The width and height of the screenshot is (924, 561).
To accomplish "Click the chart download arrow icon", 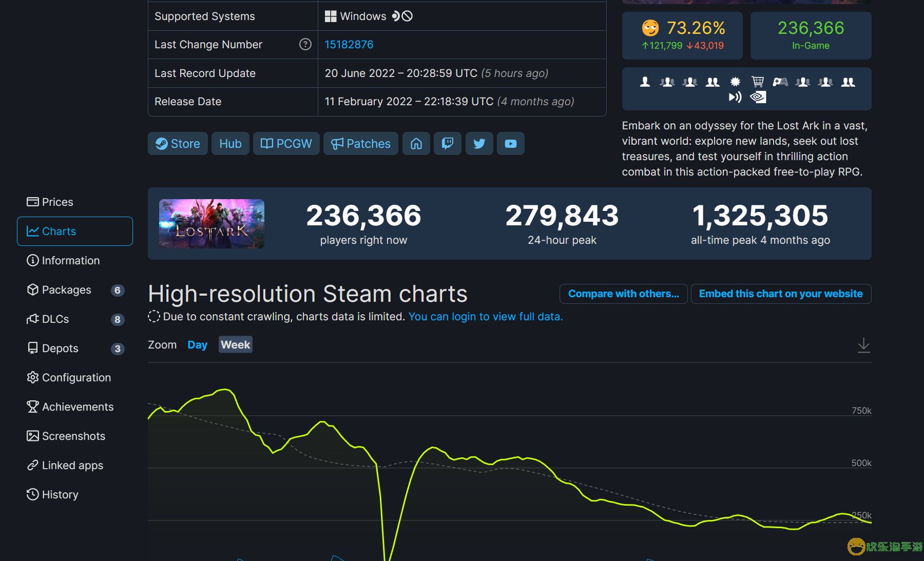I will tap(863, 345).
